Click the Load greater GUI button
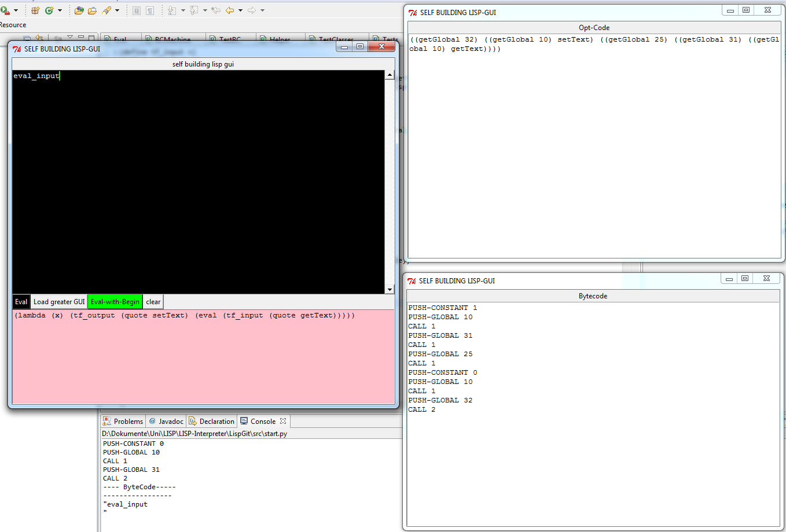 (x=59, y=302)
